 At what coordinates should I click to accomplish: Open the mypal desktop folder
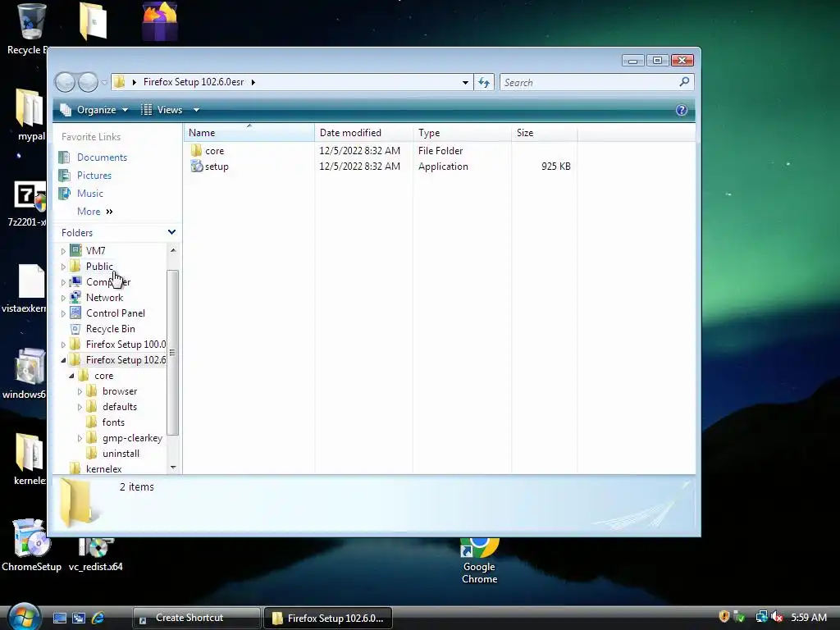(x=30, y=115)
